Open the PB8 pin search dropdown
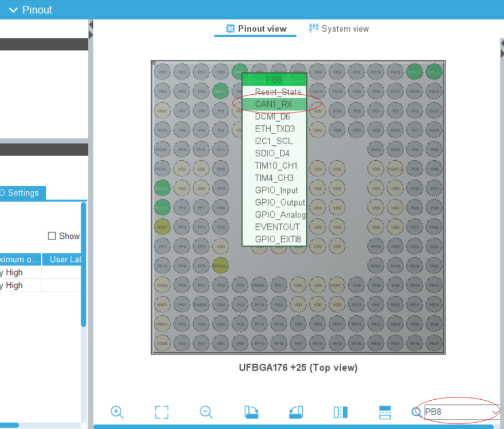Screen dimensions: 504x429 (495, 412)
